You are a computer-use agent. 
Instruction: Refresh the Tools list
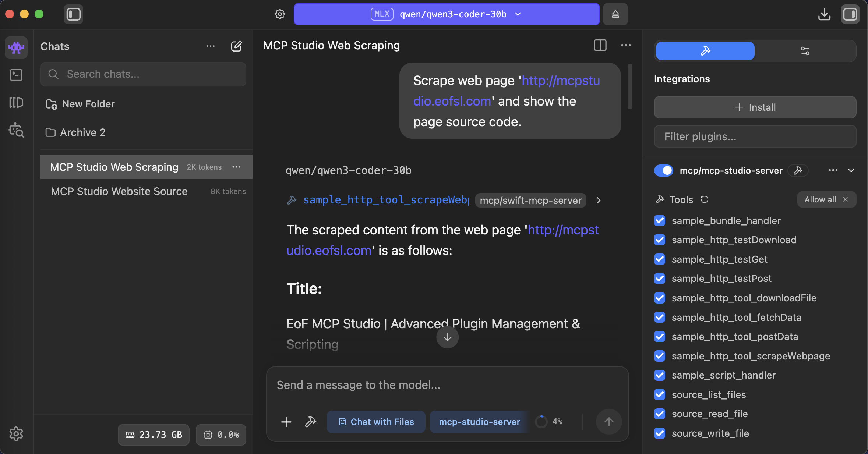(704, 199)
